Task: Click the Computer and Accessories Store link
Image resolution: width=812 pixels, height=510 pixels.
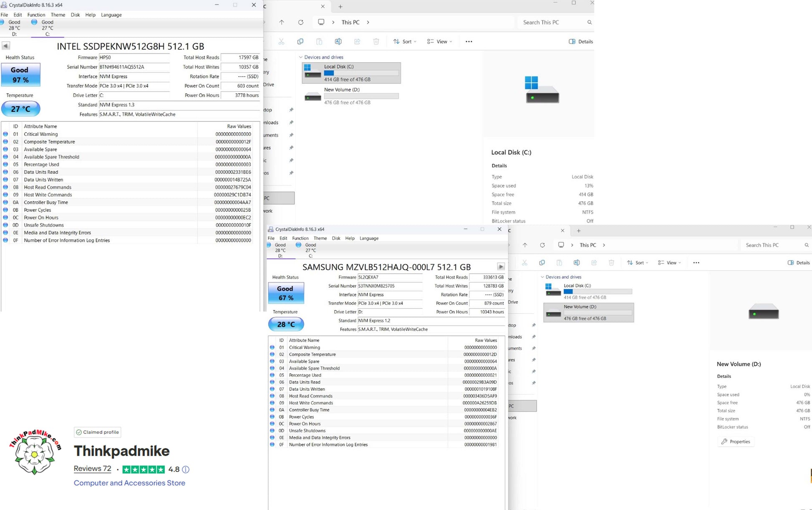Action: coord(129,483)
